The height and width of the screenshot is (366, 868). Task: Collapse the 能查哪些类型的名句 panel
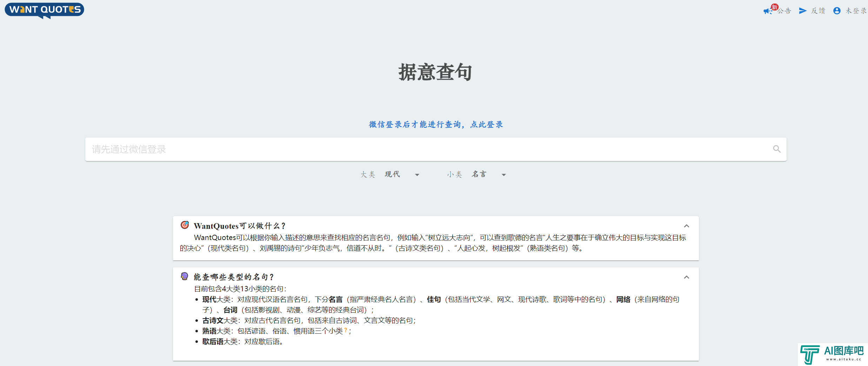tap(687, 277)
